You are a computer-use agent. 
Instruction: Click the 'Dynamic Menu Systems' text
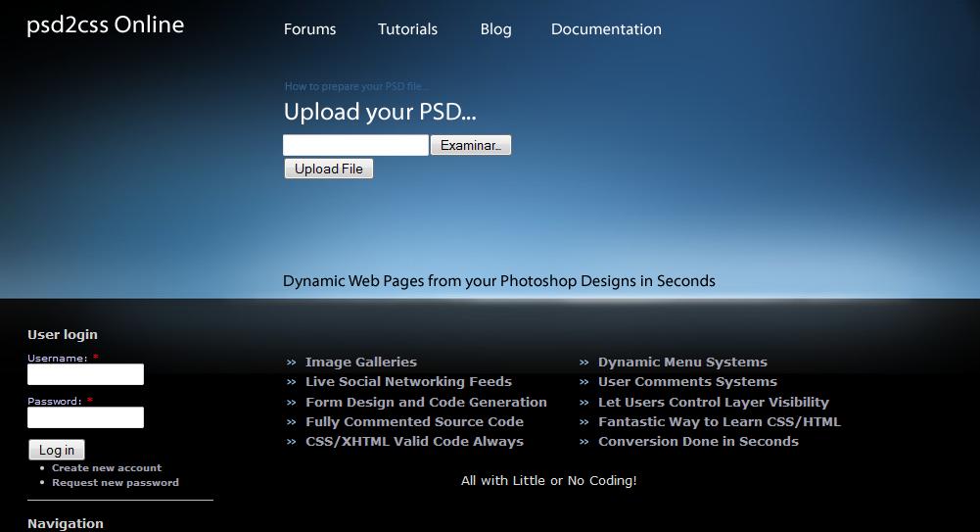tap(682, 362)
